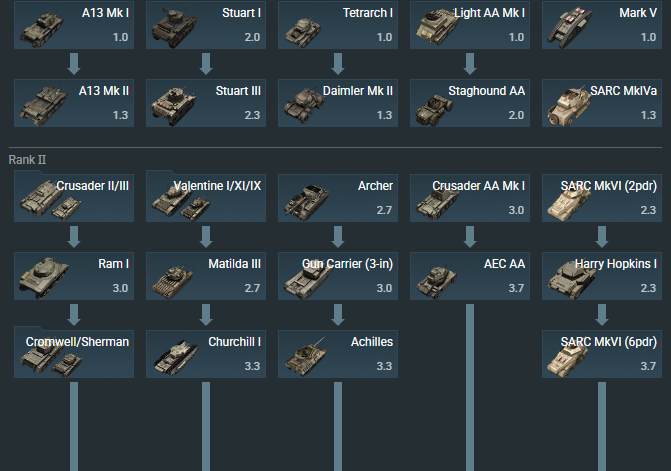Image resolution: width=671 pixels, height=471 pixels.
Task: Click the A13 Mk I tank image
Action: tap(42, 29)
